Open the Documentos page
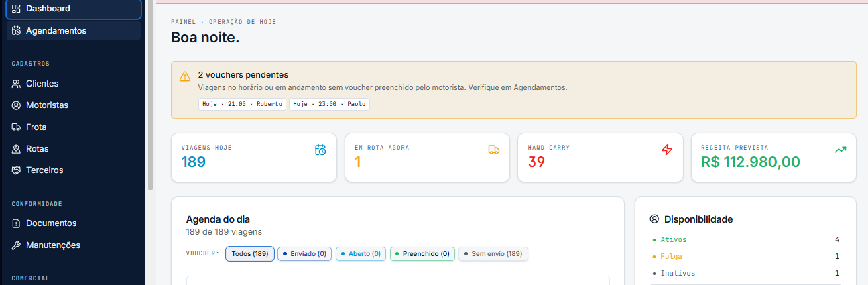 click(x=74, y=223)
